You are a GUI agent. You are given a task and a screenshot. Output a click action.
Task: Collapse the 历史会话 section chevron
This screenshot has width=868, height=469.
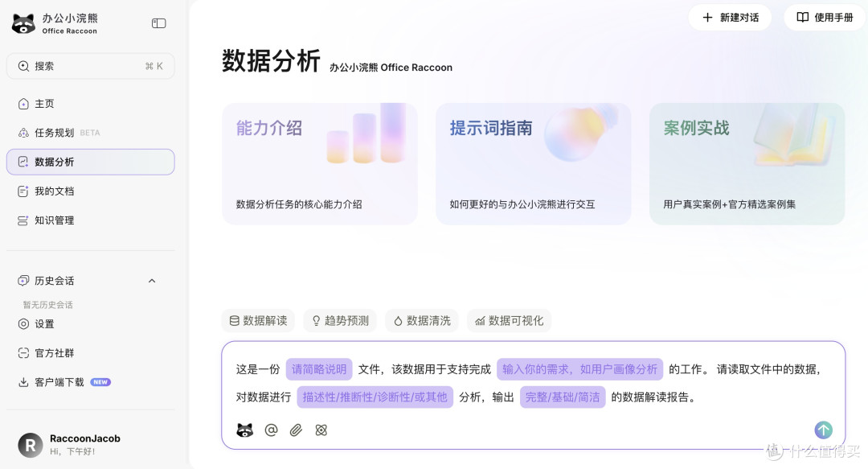click(152, 281)
